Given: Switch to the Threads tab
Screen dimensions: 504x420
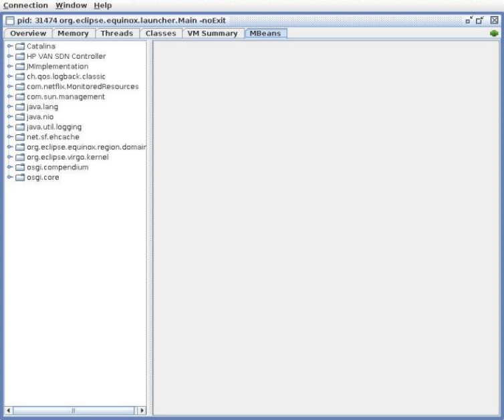Looking at the screenshot, I should click(117, 33).
